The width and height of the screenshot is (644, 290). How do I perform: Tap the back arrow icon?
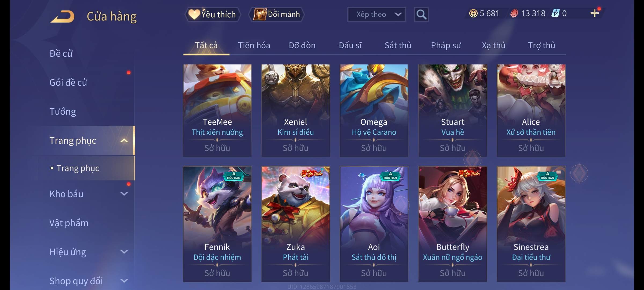[63, 16]
